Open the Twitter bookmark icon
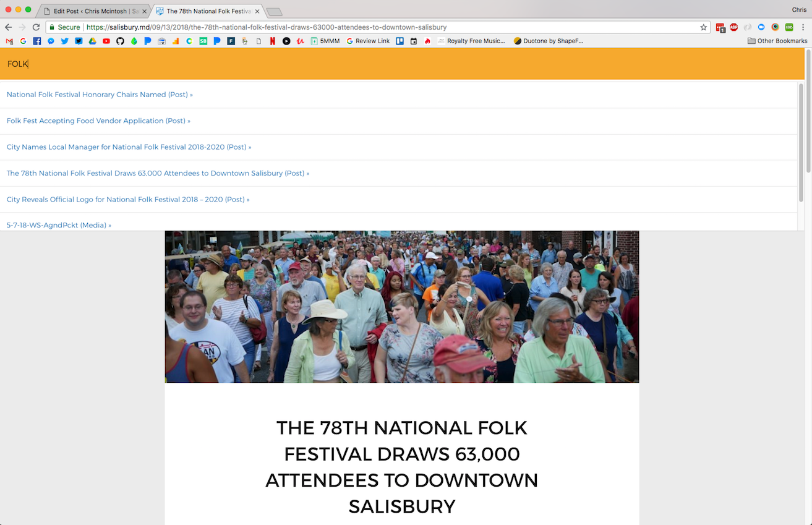 (65, 41)
